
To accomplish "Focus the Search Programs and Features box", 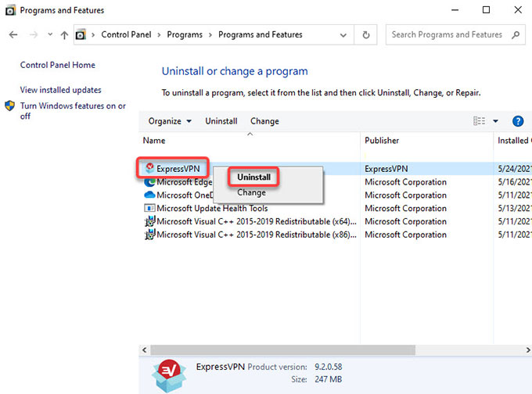I will click(455, 34).
